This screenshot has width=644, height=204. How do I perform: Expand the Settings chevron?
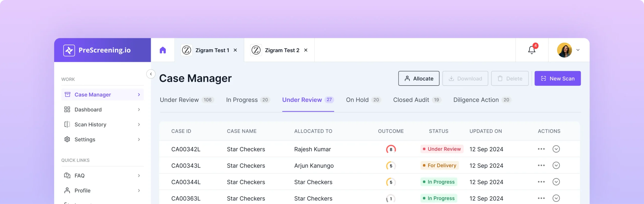point(139,139)
